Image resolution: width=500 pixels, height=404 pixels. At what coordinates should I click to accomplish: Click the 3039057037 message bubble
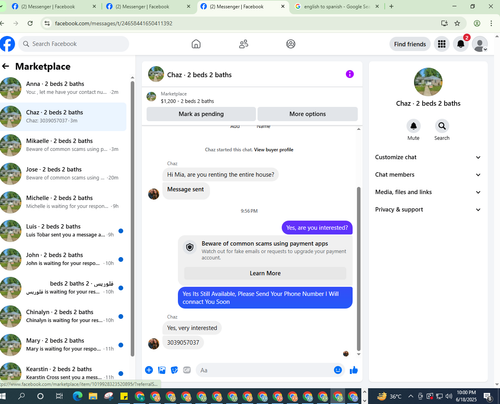coord(183,343)
